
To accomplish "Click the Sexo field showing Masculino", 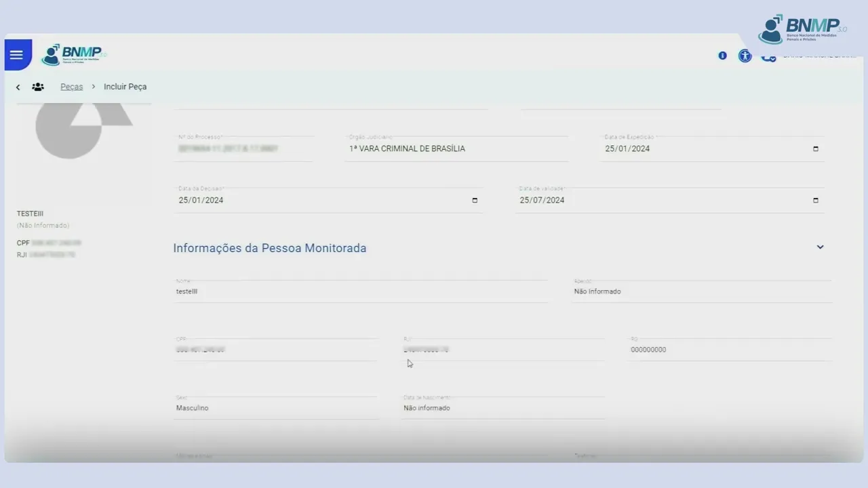I will pos(276,407).
